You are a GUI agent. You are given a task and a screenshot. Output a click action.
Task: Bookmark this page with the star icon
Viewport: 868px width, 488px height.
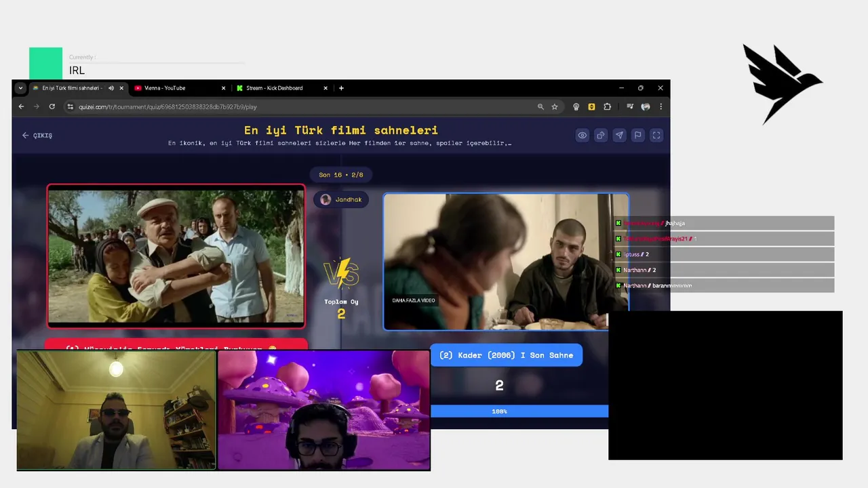[x=555, y=106]
